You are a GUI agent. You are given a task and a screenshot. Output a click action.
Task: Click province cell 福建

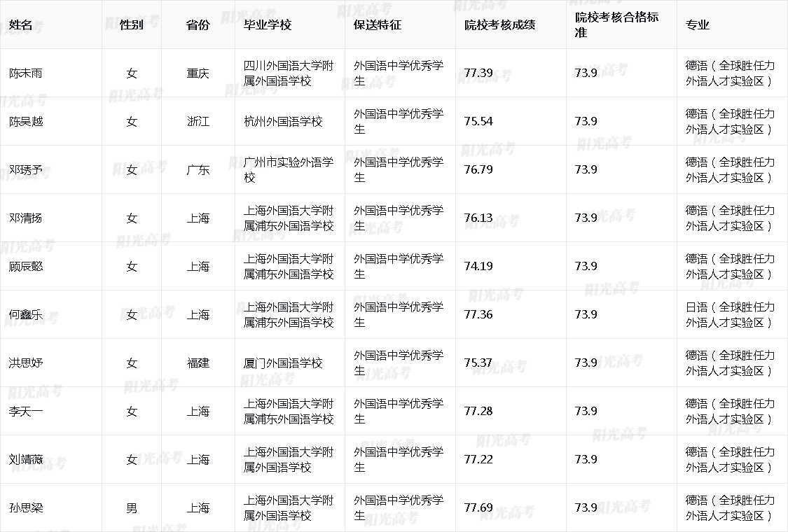(x=198, y=363)
